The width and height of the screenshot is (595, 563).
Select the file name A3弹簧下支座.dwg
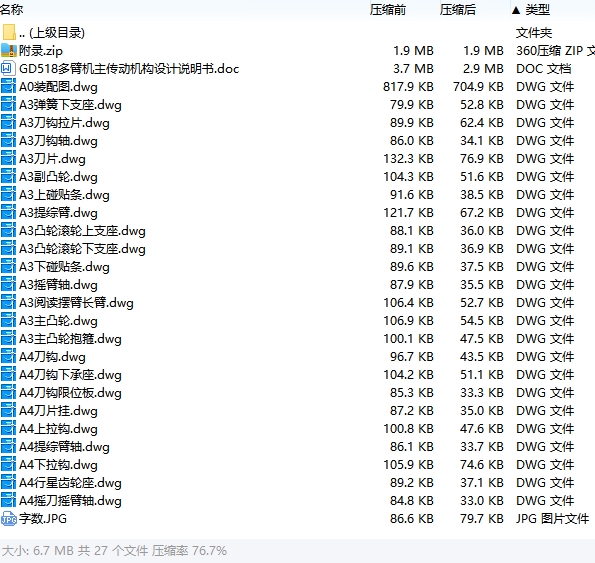70,105
